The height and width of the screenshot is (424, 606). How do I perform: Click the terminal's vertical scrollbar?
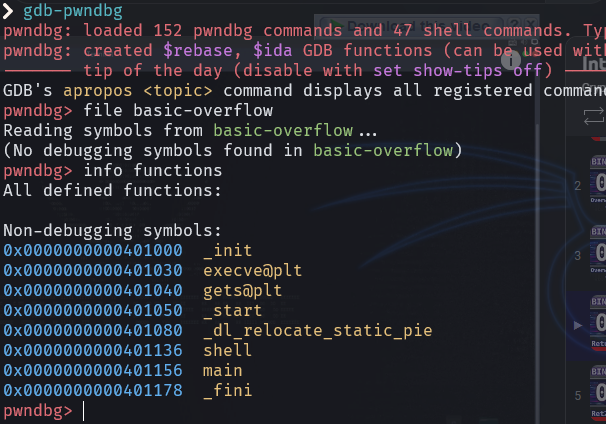coord(537,271)
